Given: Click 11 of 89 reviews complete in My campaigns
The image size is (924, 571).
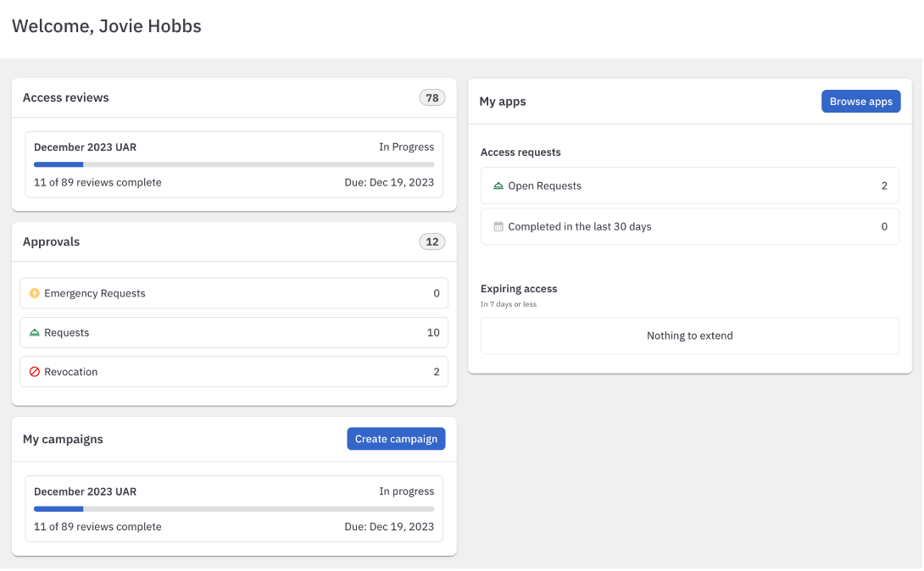Looking at the screenshot, I should [x=97, y=527].
